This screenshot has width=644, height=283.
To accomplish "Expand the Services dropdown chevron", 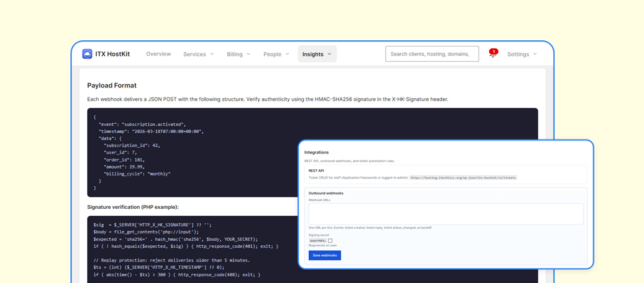I will pyautogui.click(x=212, y=54).
